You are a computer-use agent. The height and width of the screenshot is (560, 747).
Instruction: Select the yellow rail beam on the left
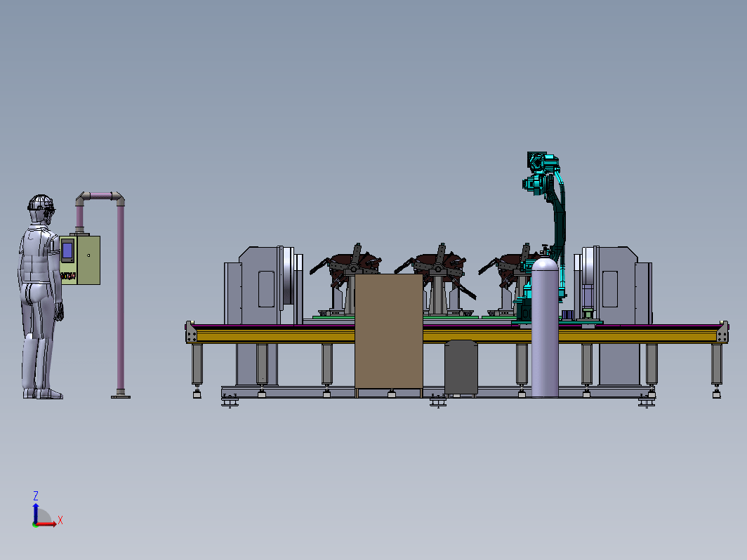276,336
